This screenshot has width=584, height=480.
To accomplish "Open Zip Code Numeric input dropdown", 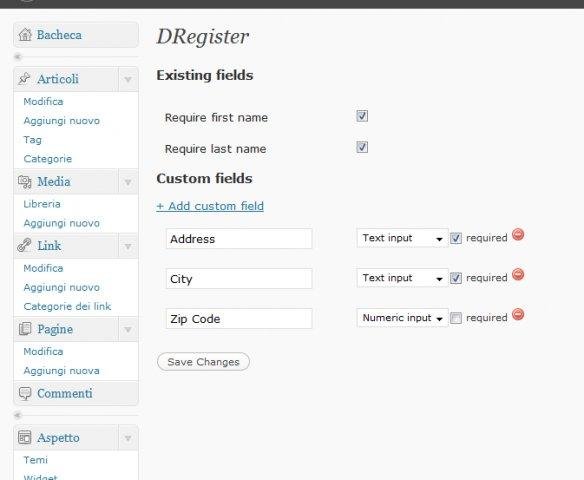I will pyautogui.click(x=402, y=318).
